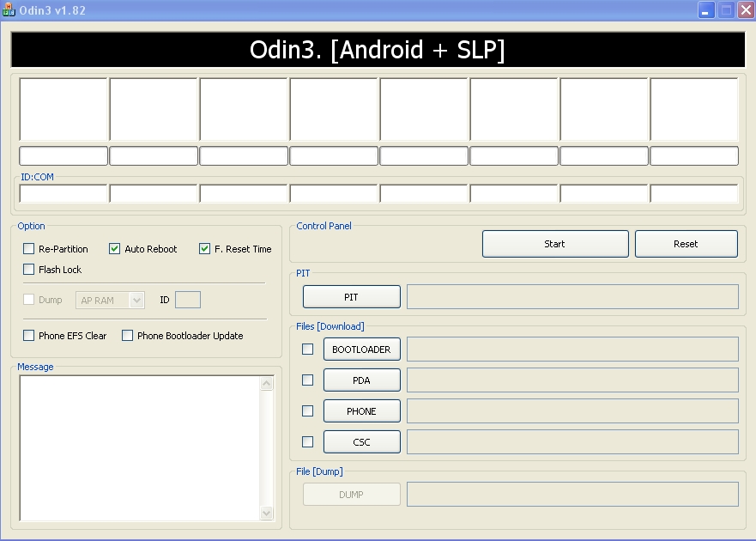Screen dimensions: 756x541
Task: Click the PHONE button for modem file
Action: tap(361, 410)
